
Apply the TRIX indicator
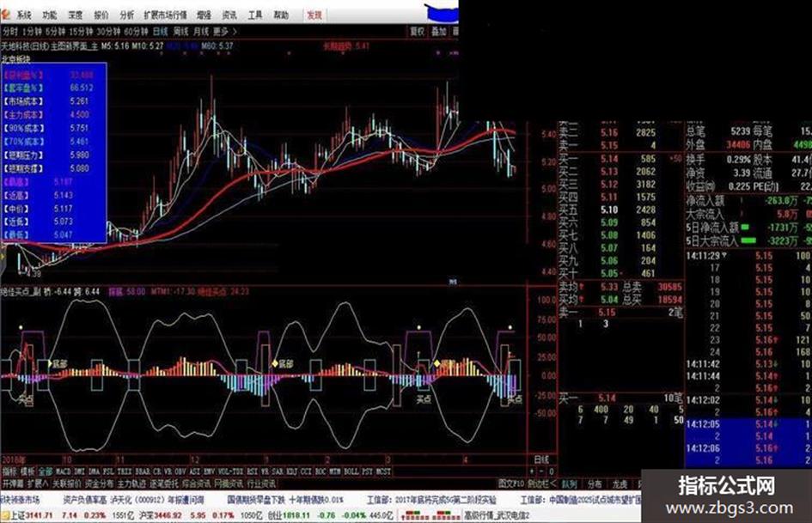(x=125, y=471)
